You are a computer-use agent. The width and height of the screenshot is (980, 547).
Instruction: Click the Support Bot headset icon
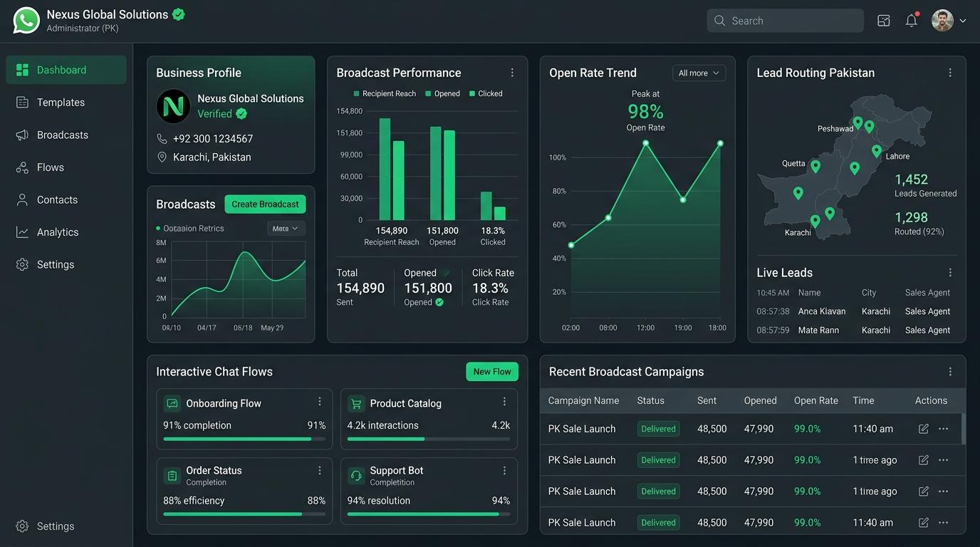(356, 475)
